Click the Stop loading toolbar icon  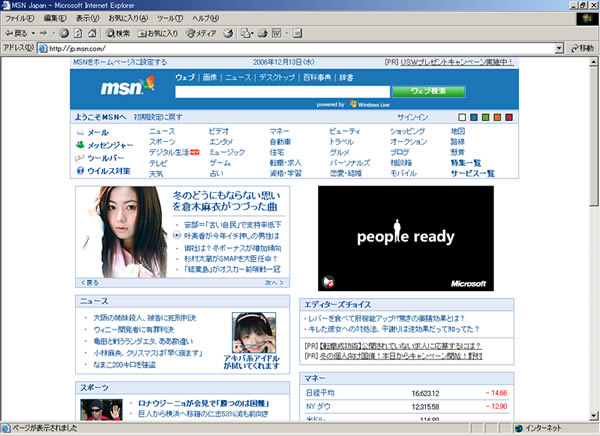click(x=64, y=33)
